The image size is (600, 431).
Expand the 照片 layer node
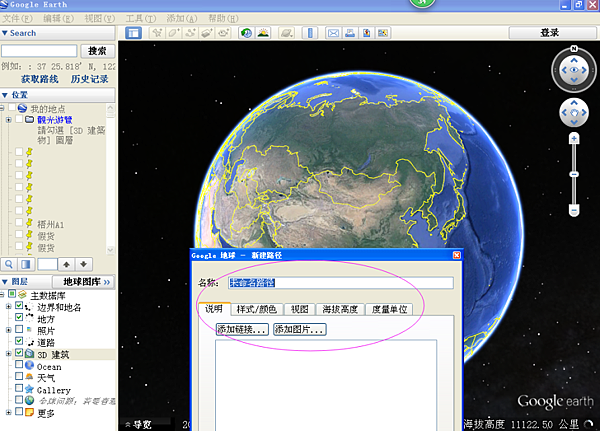[x=8, y=330]
